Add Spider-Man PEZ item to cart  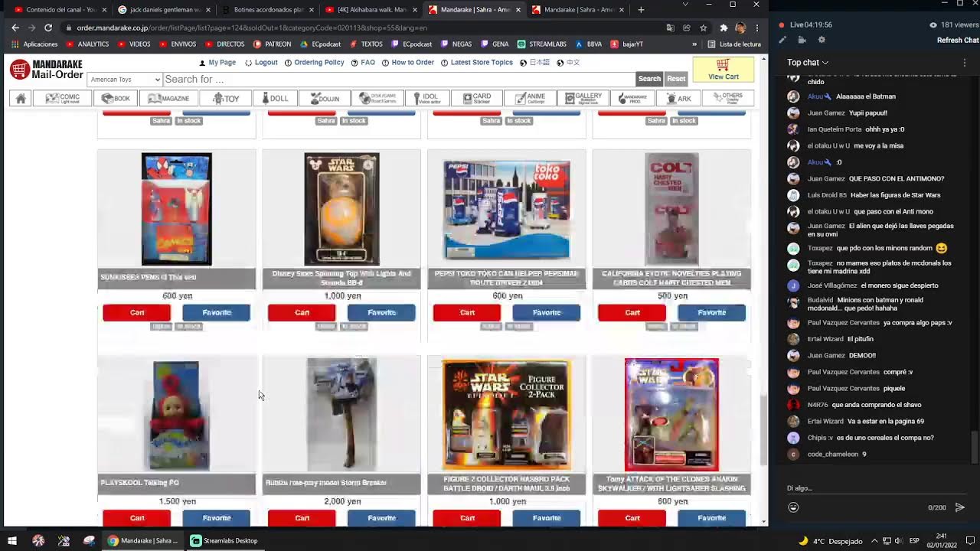point(137,312)
